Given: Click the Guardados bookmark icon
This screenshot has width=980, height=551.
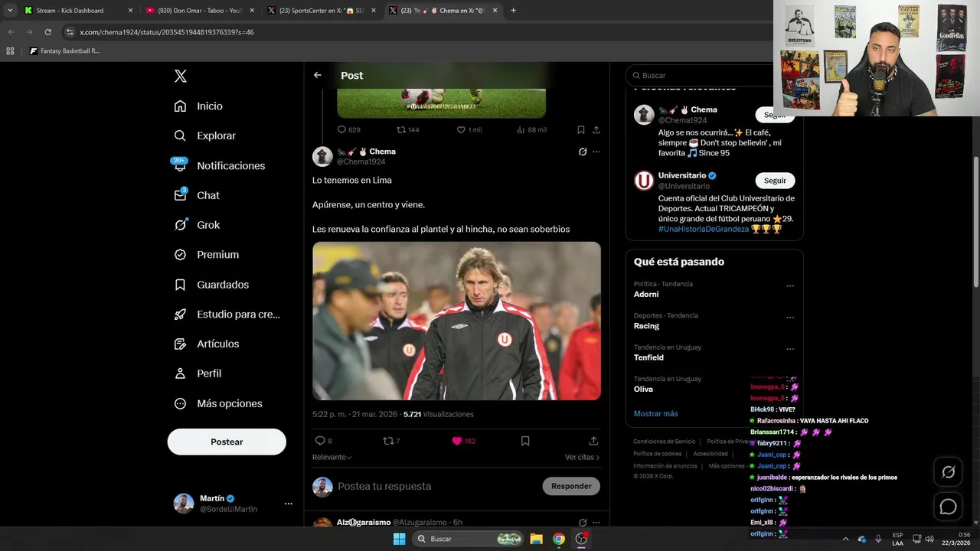Looking at the screenshot, I should click(180, 285).
